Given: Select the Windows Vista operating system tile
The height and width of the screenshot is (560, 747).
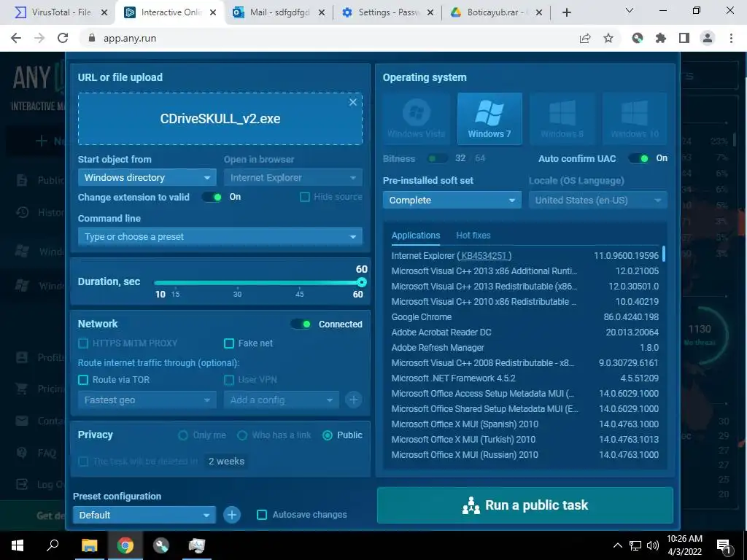Looking at the screenshot, I should 416,119.
